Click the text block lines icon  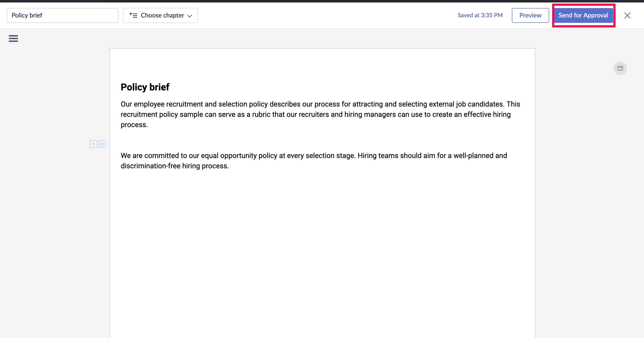pyautogui.click(x=102, y=144)
